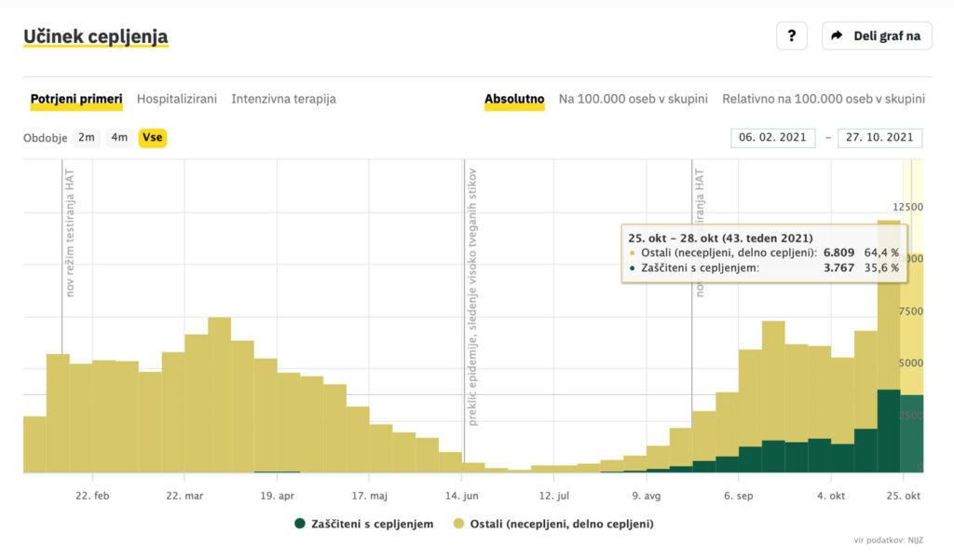954x560 pixels.
Task: Click the dark green legend dot
Action: [x=300, y=524]
